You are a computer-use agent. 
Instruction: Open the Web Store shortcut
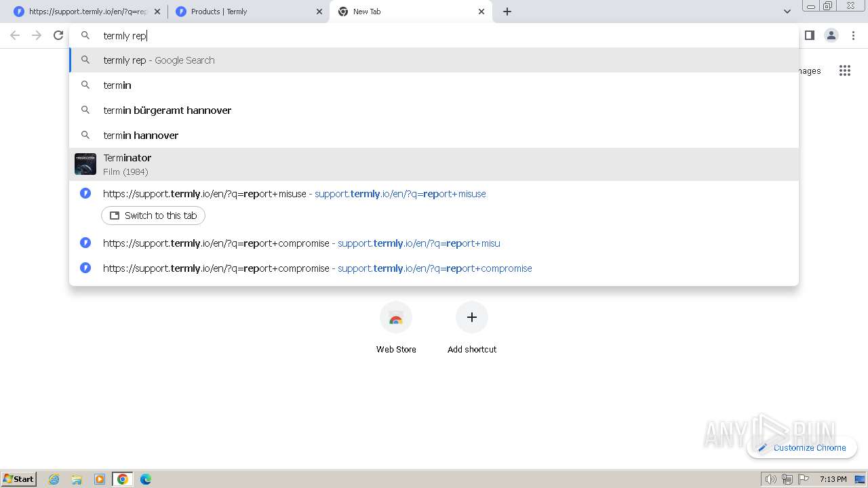[396, 328]
